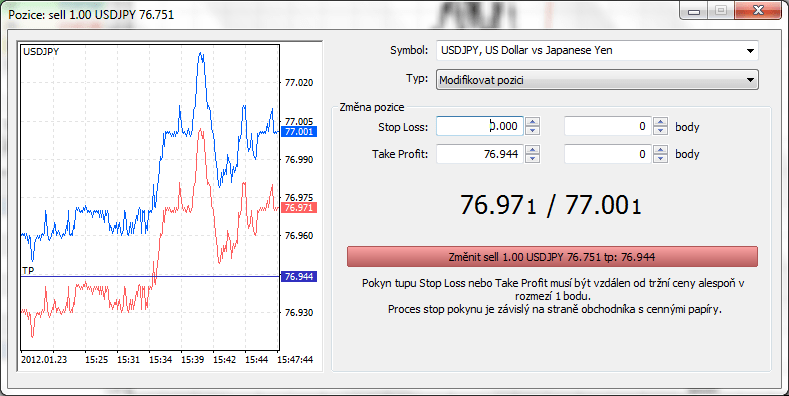Click the USDJPY chart title label

tap(41, 51)
